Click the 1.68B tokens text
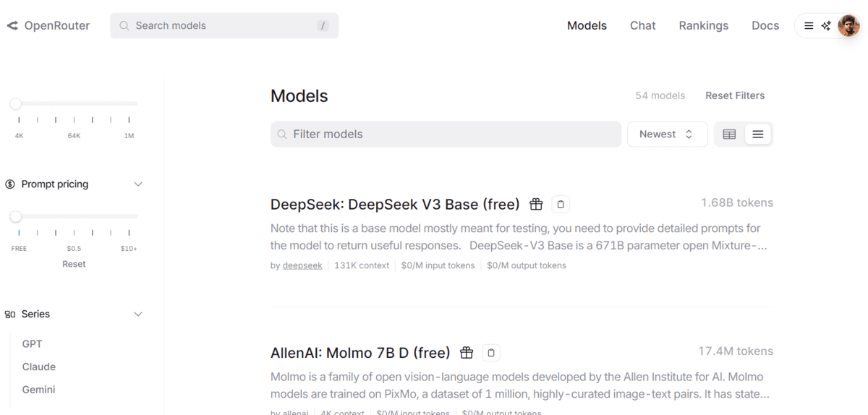This screenshot has width=868, height=415. pyautogui.click(x=736, y=202)
